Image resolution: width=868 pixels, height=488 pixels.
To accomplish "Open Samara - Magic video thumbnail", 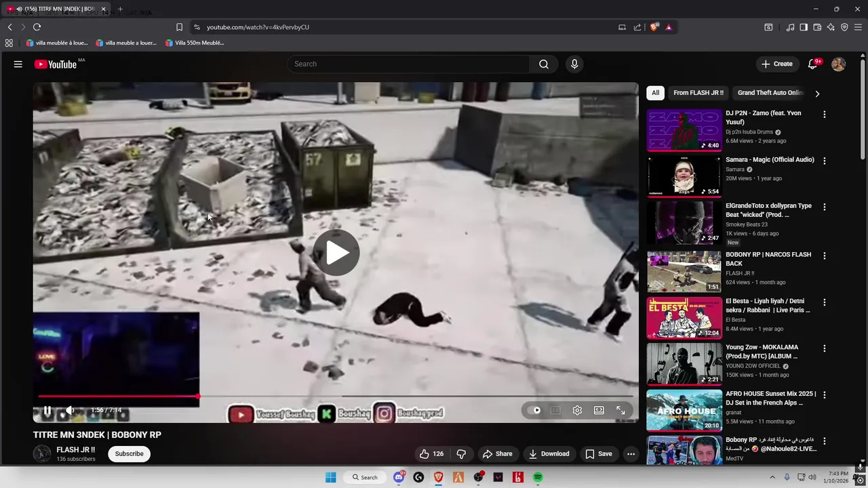I will point(684,177).
